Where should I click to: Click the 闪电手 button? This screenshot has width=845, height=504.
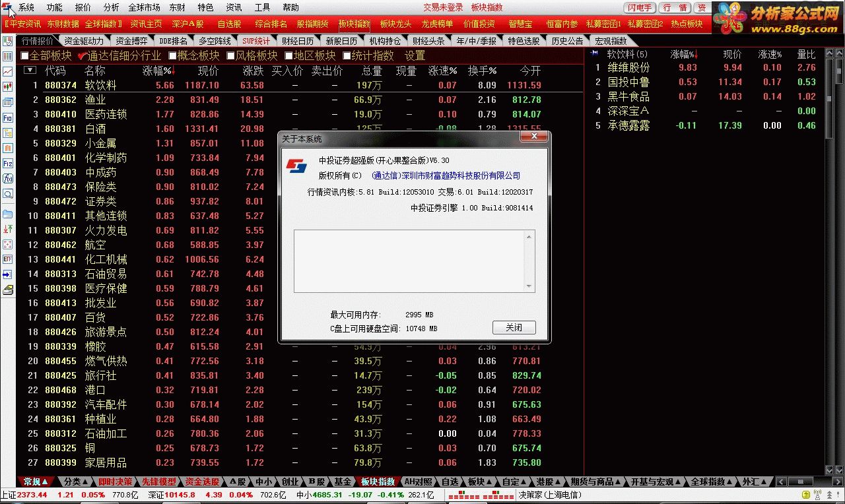click(x=639, y=7)
